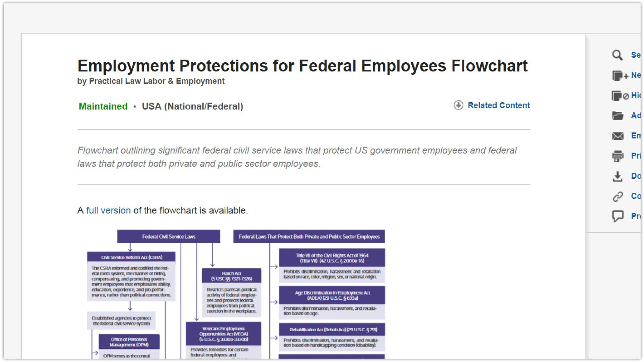644x362 pixels.
Task: Click the Title VII Civil Rights Act box
Action: 332,258
